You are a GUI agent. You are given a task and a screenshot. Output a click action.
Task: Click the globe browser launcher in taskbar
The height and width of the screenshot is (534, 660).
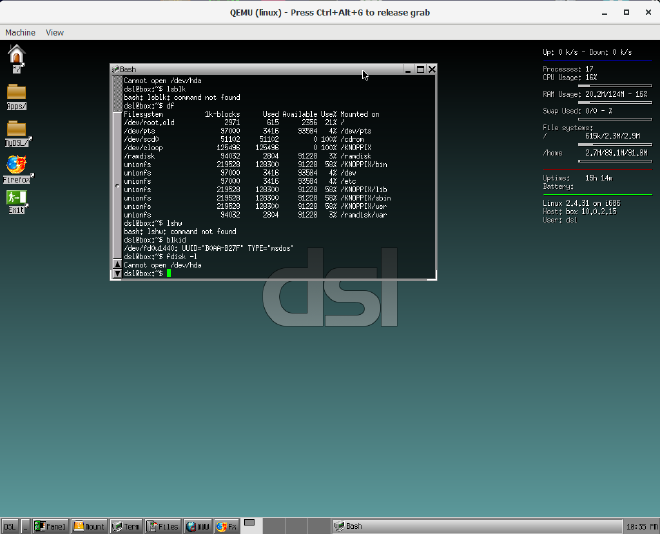(198, 526)
